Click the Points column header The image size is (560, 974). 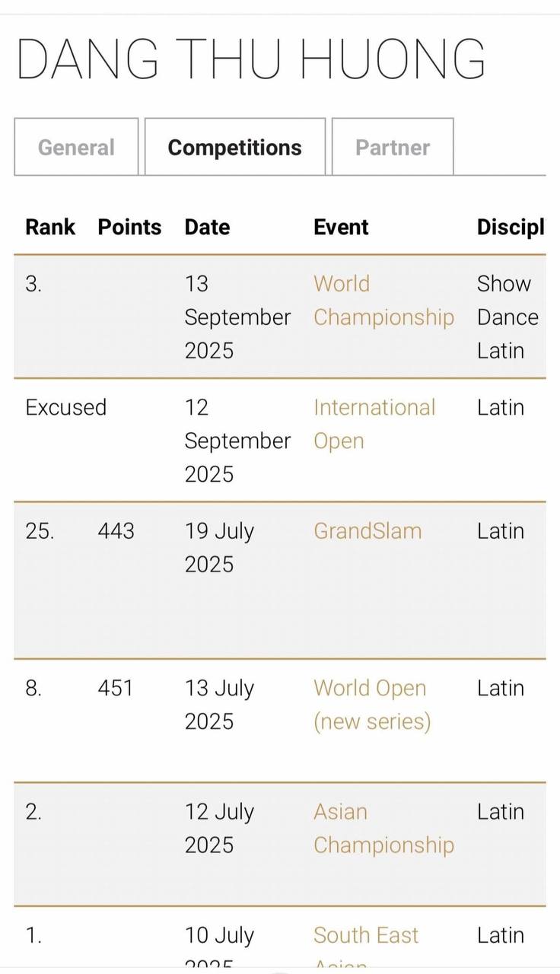point(129,227)
